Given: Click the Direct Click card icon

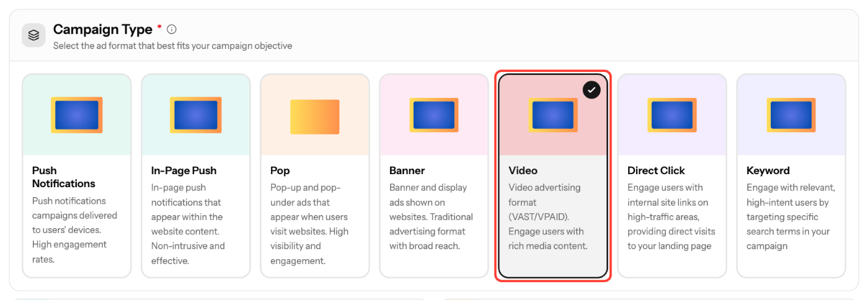Looking at the screenshot, I should (672, 115).
